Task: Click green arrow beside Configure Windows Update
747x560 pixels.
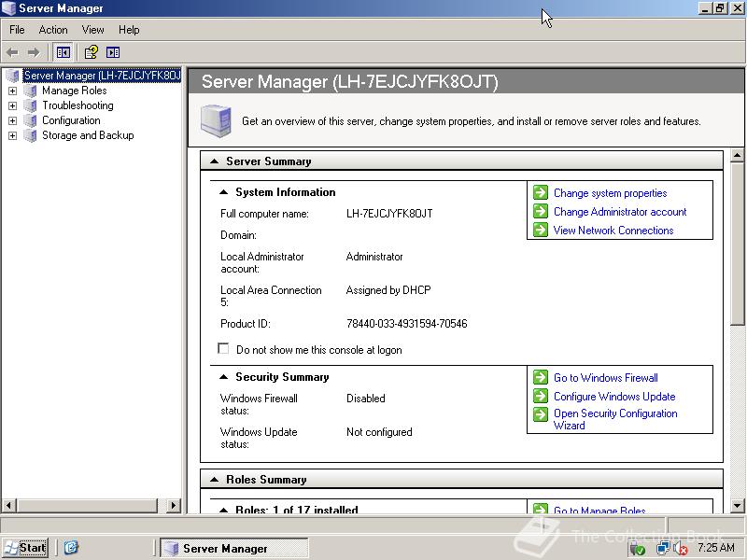Action: [541, 396]
